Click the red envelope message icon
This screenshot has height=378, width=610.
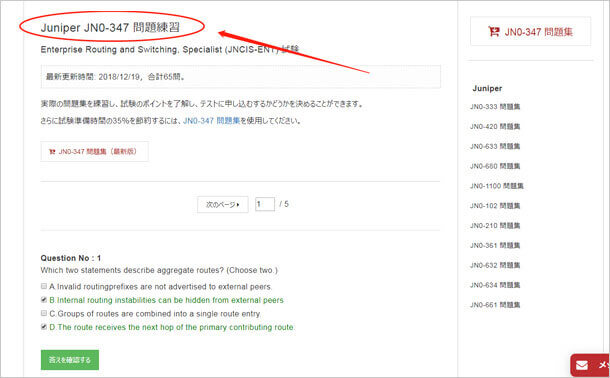point(582,365)
